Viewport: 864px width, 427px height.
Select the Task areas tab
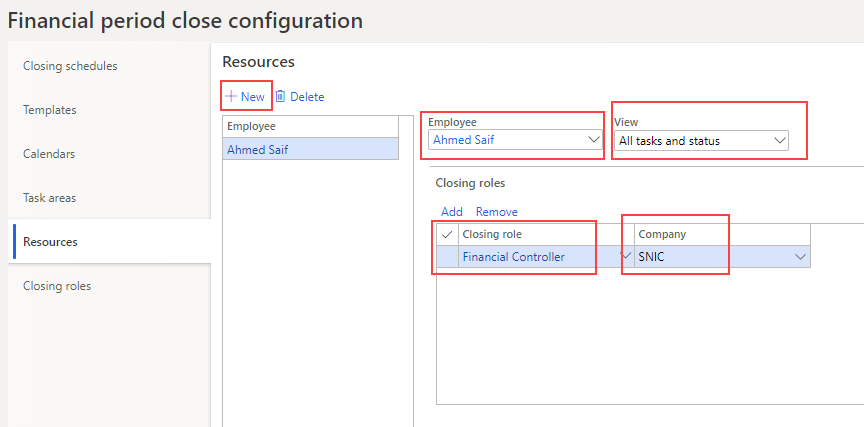pyautogui.click(x=50, y=198)
